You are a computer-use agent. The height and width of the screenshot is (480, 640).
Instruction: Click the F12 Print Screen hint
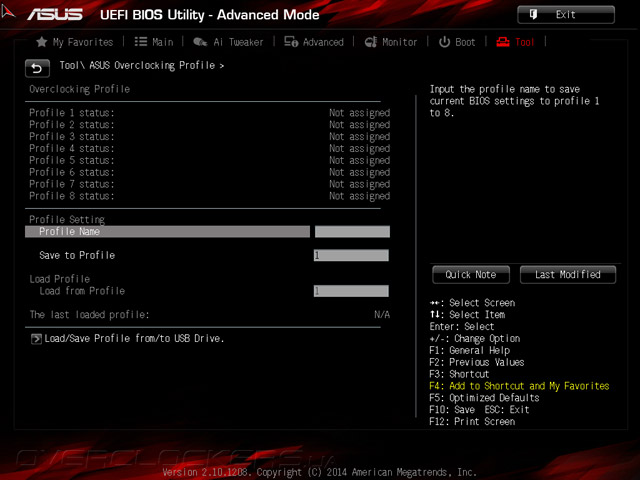pos(472,422)
